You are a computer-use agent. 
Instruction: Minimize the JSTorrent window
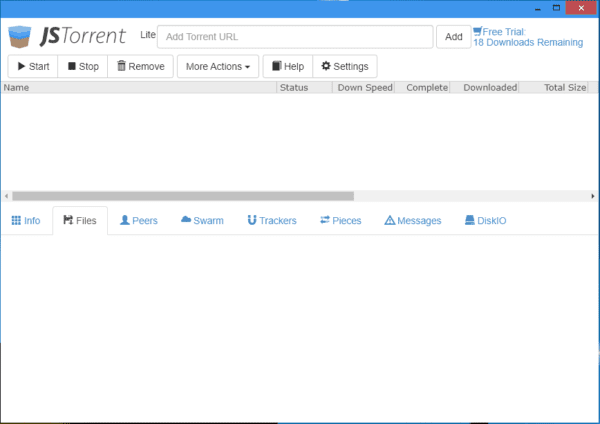click(x=538, y=8)
